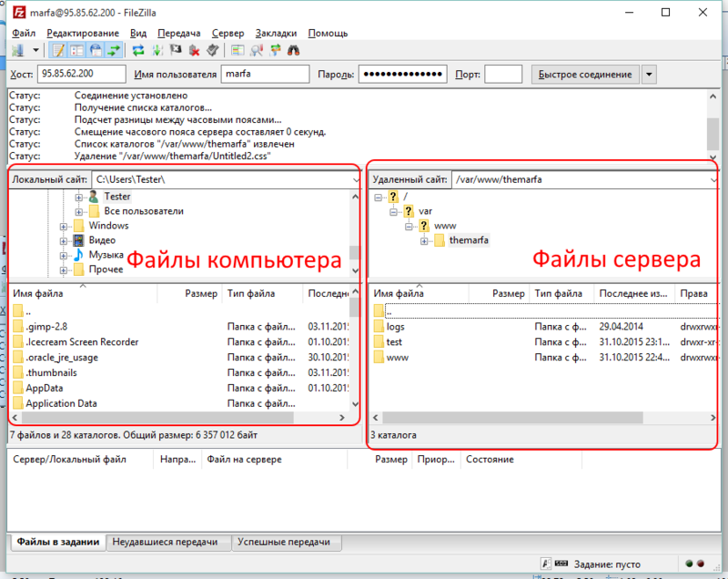This screenshot has height=579, width=728.
Task: Click the Порт field
Action: (503, 74)
